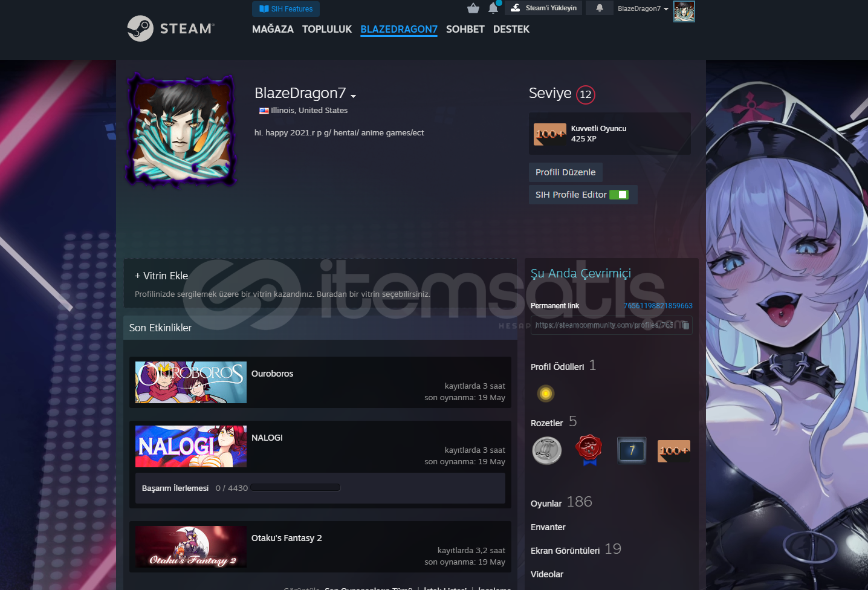Open the SIH Features button
Screen dimensions: 868x590
click(x=286, y=9)
